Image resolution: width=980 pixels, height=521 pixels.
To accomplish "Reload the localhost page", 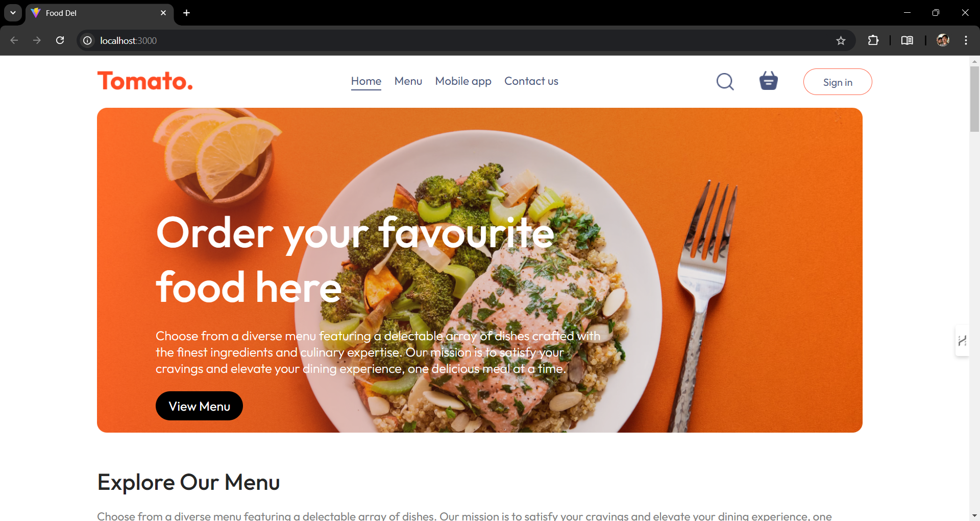I will (x=60, y=40).
